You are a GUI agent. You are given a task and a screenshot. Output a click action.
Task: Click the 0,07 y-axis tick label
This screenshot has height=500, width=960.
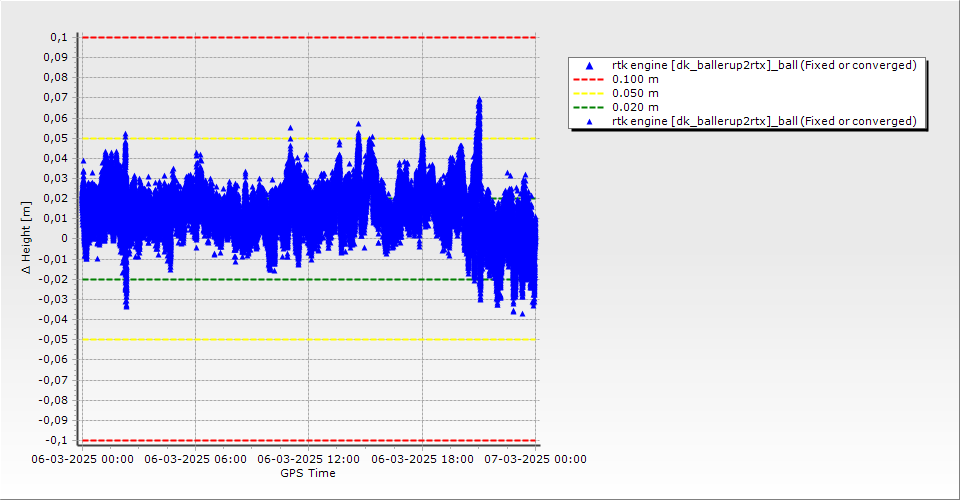(x=56, y=98)
